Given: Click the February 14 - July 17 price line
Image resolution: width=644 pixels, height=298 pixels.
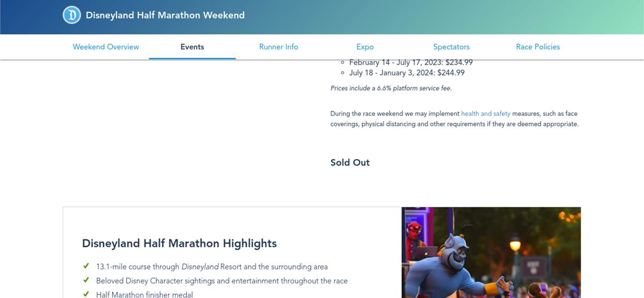Looking at the screenshot, I should pyautogui.click(x=411, y=62).
